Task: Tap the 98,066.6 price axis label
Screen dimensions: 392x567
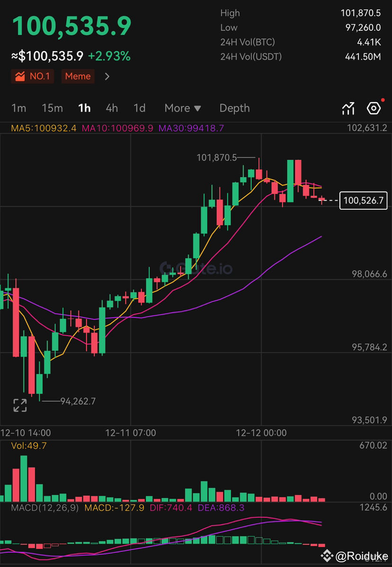Action: coord(370,274)
